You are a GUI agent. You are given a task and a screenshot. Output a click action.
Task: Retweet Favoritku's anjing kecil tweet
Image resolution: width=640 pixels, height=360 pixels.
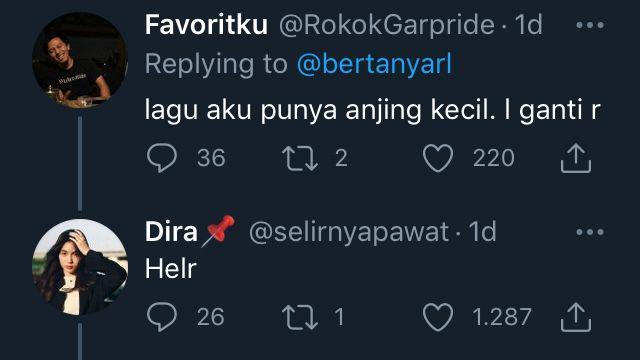pos(300,158)
